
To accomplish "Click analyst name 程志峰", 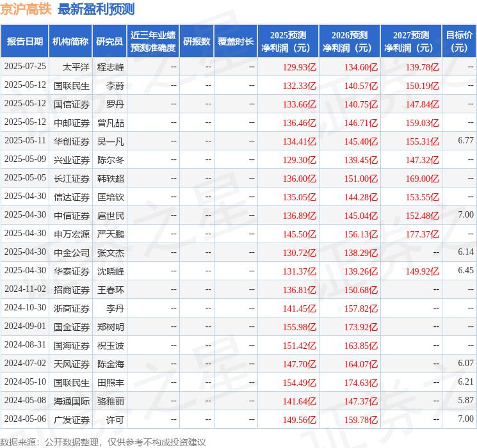I will tap(110, 67).
